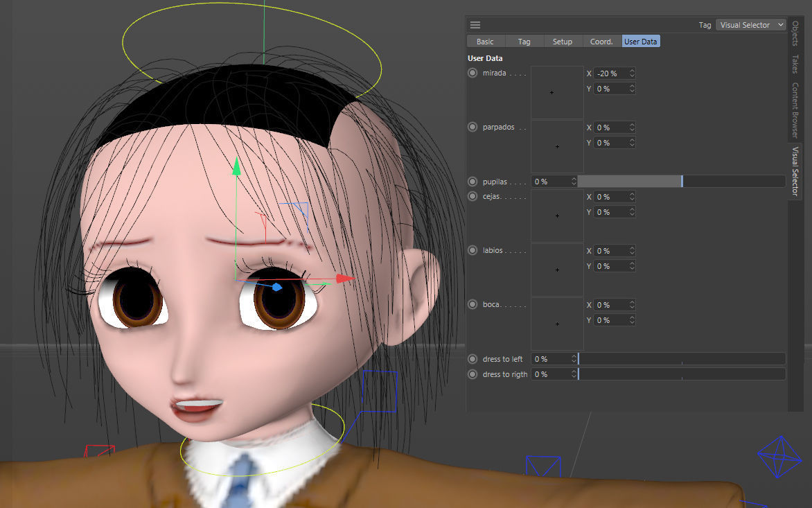This screenshot has height=508, width=812.
Task: Open the Visual Selector tag dropdown
Action: tap(751, 24)
